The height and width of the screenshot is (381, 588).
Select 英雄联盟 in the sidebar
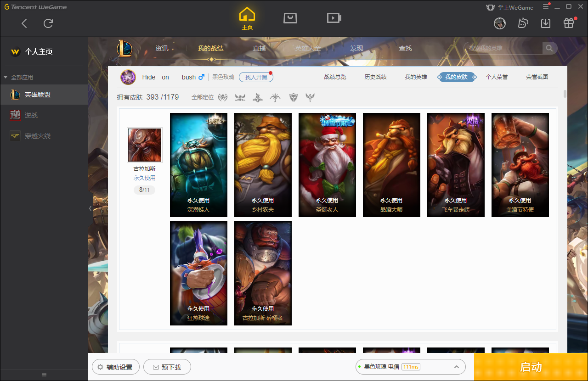[x=44, y=95]
